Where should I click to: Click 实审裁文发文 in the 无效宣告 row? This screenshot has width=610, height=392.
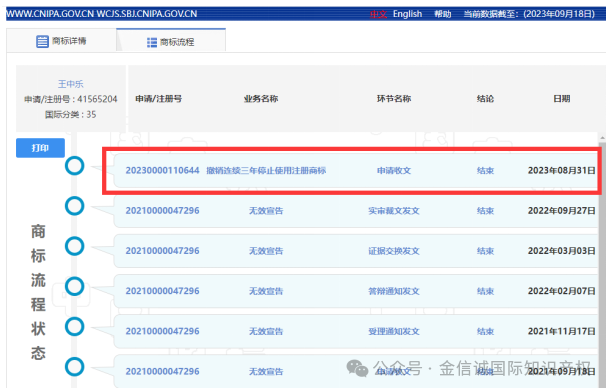click(394, 211)
